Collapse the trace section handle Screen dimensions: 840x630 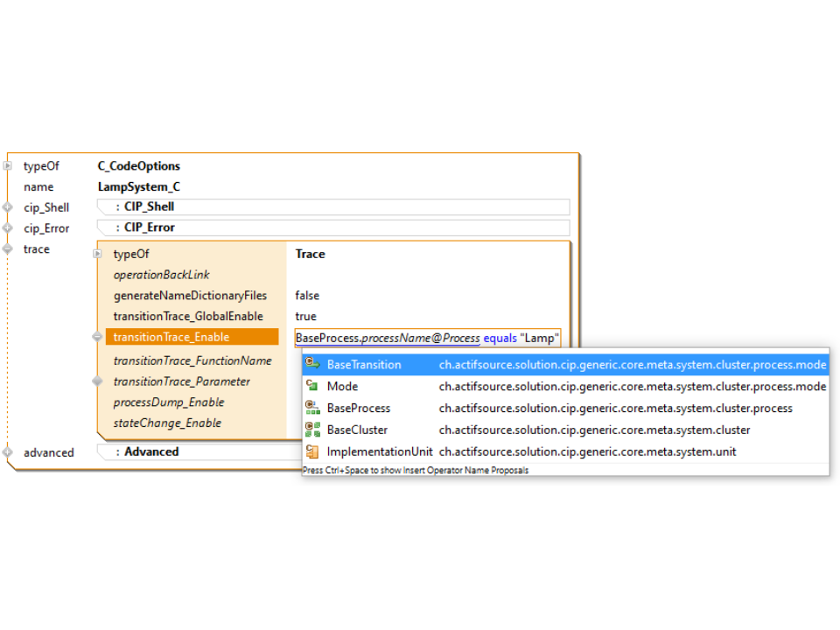[x=8, y=249]
